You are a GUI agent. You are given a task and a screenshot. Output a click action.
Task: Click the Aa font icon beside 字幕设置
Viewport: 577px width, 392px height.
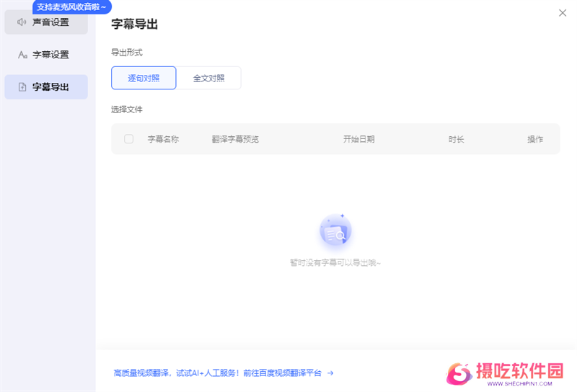[22, 55]
